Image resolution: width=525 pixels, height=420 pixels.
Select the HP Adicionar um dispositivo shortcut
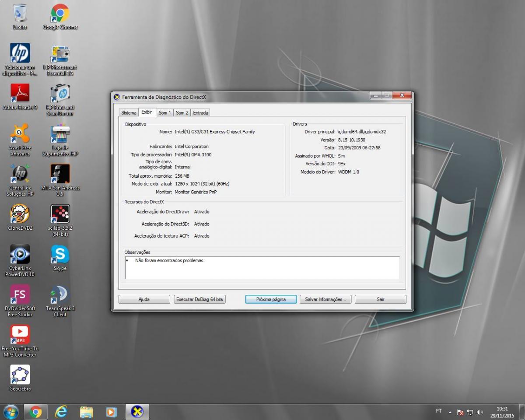[x=20, y=59]
